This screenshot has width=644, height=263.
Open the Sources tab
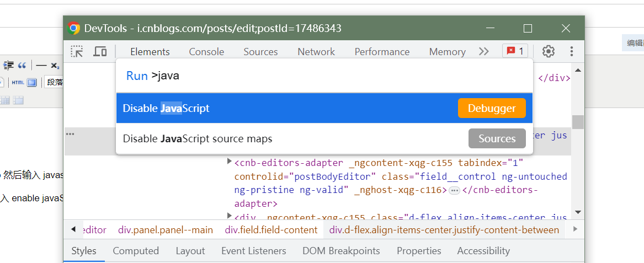coord(260,52)
